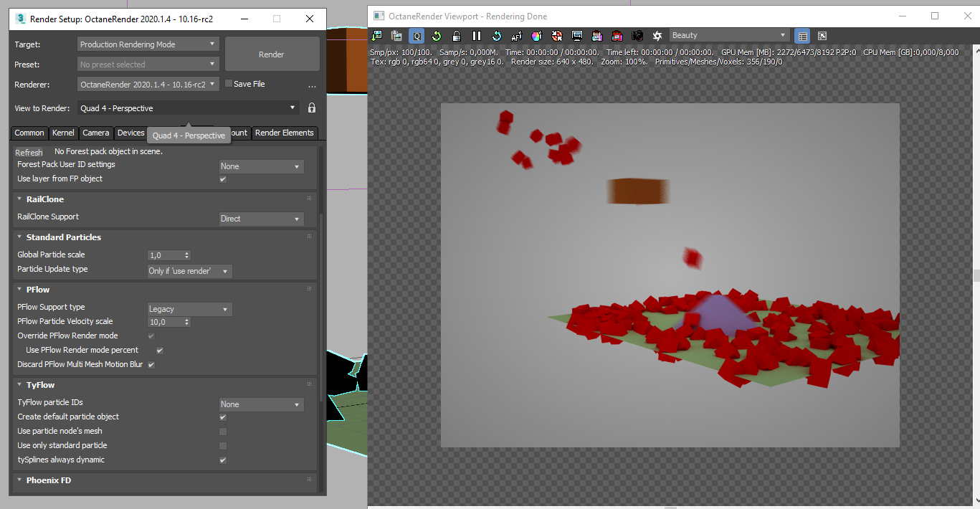Screen dimensions: 980x509
Task: Open the Renderer OctaneRender dropdown
Action: tap(148, 85)
